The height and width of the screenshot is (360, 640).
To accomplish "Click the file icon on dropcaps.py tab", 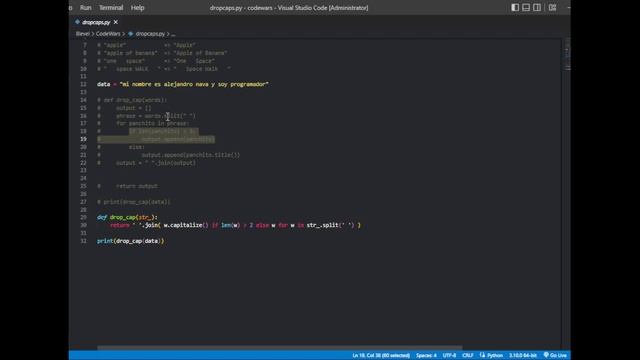I will point(78,22).
